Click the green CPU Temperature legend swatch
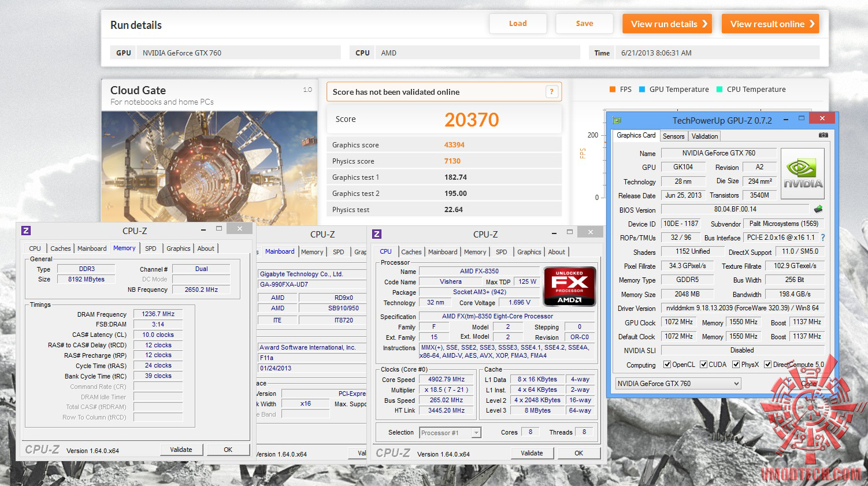The height and width of the screenshot is (486, 868). 719,90
